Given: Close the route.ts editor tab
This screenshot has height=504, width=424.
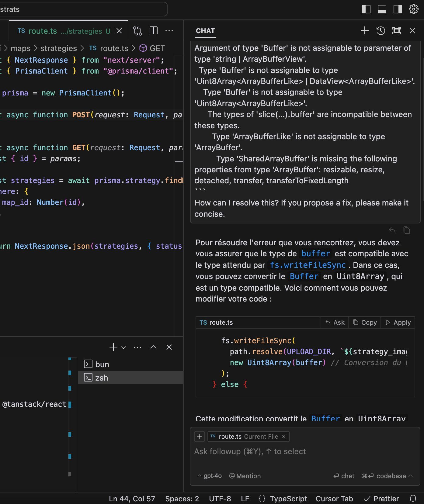Looking at the screenshot, I should (x=119, y=31).
